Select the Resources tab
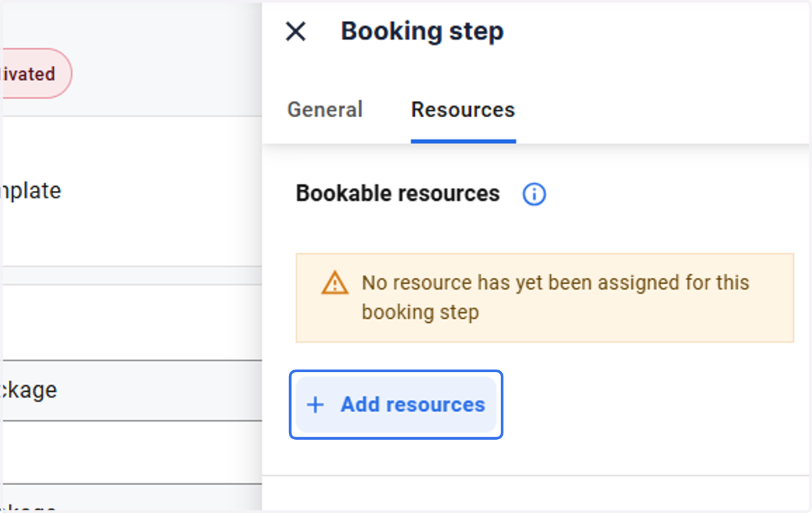Screen dimensions: 812x513 (x=463, y=110)
